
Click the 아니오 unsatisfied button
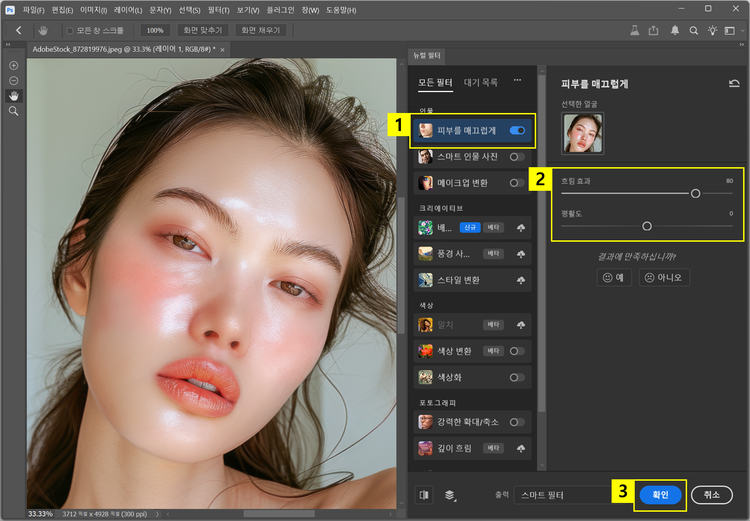(664, 277)
